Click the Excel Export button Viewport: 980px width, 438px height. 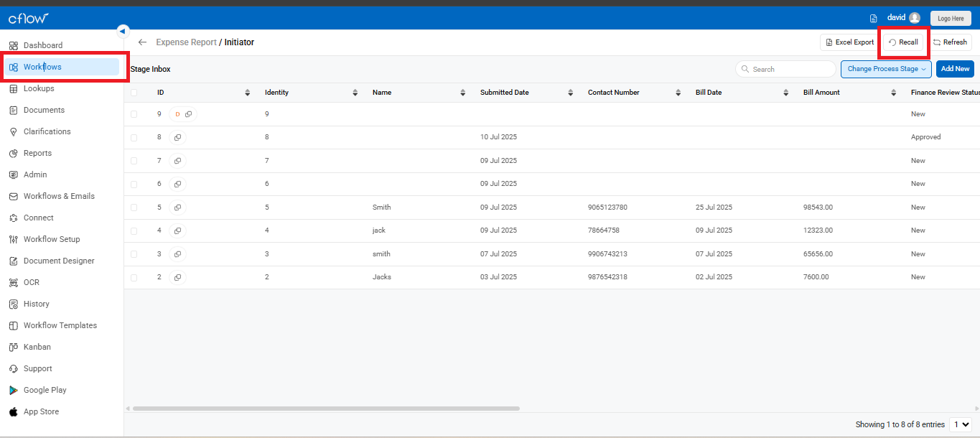(x=850, y=42)
